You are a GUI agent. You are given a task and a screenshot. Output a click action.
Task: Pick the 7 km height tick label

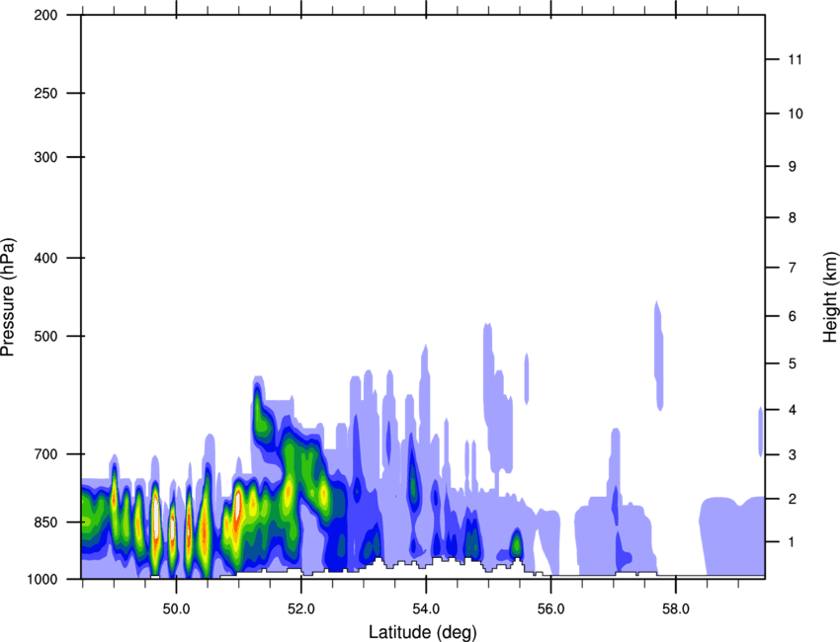click(x=793, y=268)
